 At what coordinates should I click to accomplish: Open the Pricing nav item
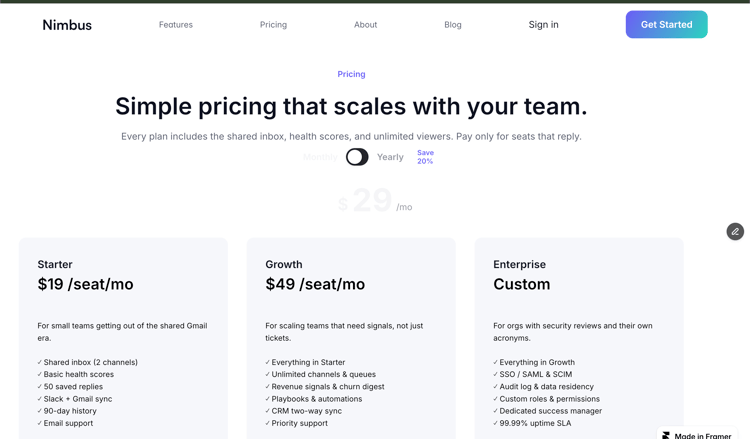click(273, 24)
